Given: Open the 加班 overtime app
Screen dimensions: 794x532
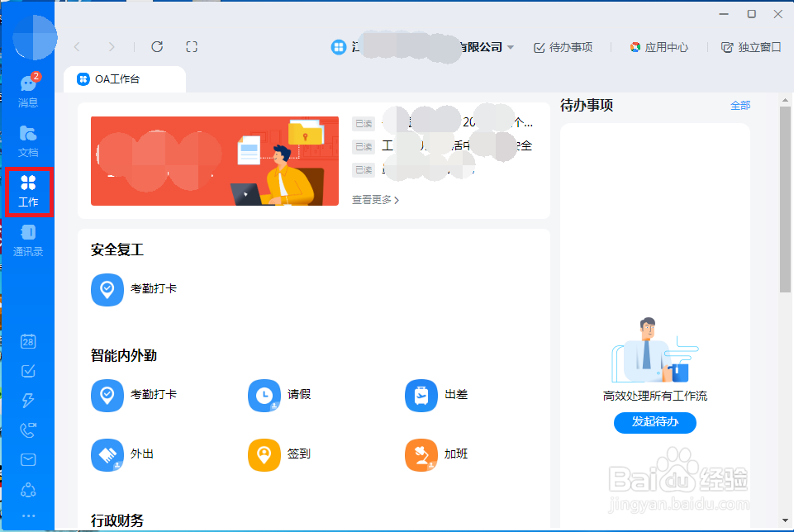Looking at the screenshot, I should click(x=436, y=454).
